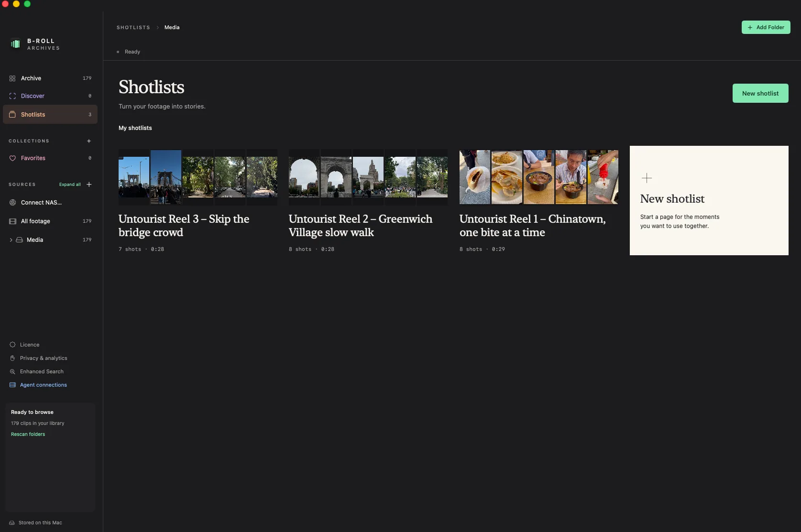Screen dimensions: 801x532
Task: Click the Stored on this Mac drive icon
Action: tap(12, 523)
